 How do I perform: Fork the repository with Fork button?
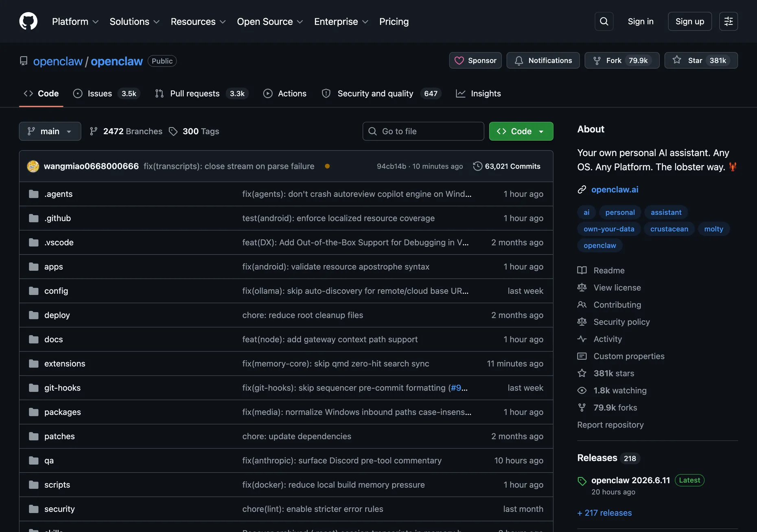tap(622, 60)
